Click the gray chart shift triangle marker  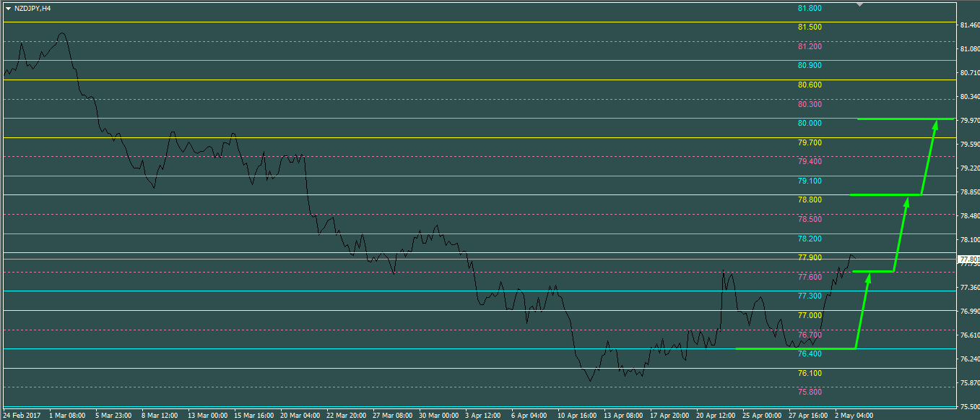click(x=859, y=4)
